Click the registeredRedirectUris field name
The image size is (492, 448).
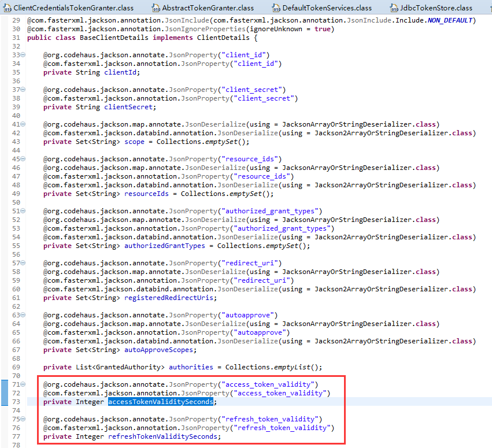pyautogui.click(x=169, y=298)
